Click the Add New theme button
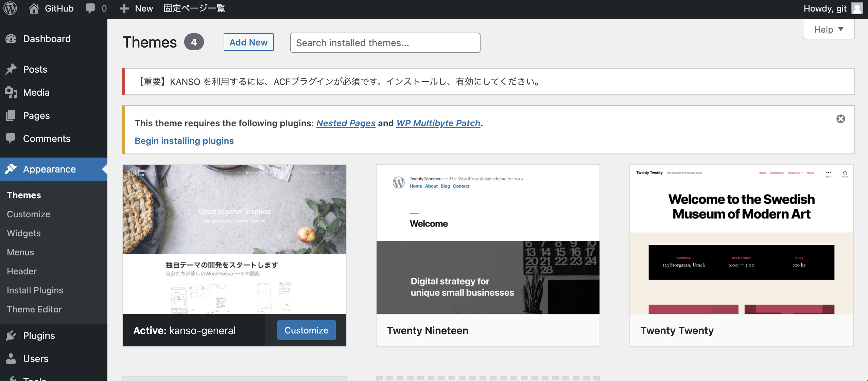This screenshot has width=868, height=381. [x=248, y=42]
